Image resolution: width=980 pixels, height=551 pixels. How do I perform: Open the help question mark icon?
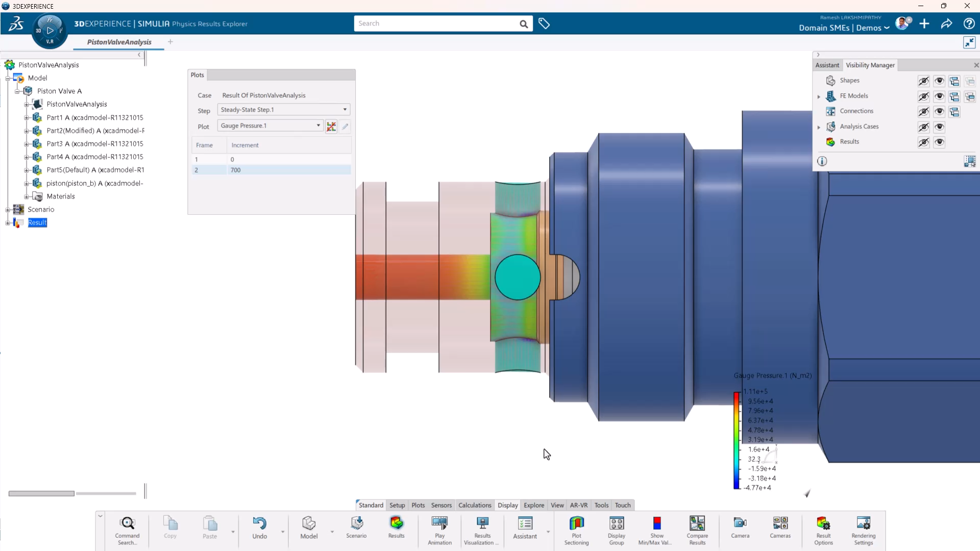[969, 23]
